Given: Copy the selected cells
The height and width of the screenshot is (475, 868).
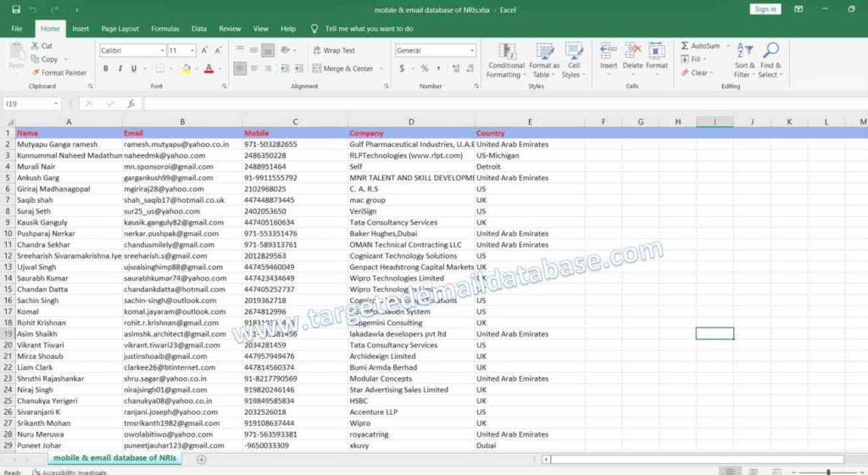Looking at the screenshot, I should pos(45,59).
